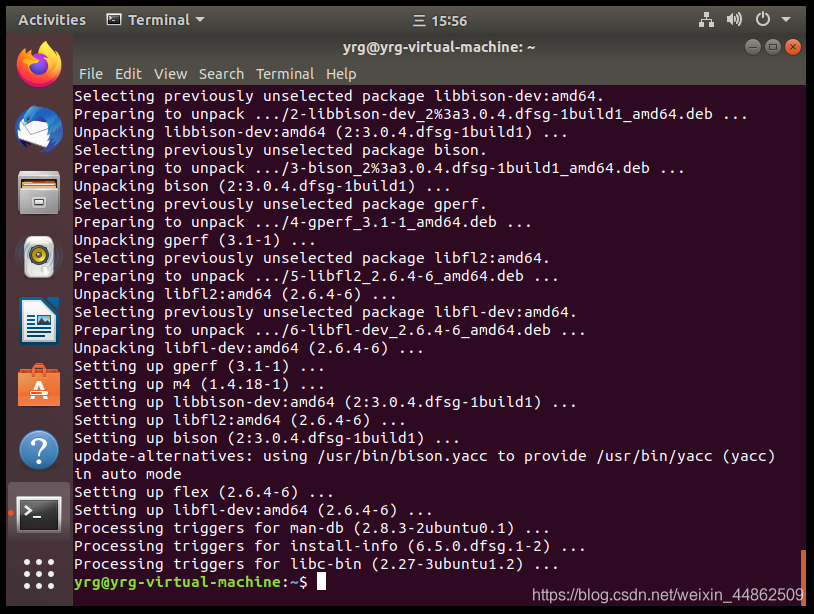814x614 pixels.
Task: Click 'Setting up libfl-dev:amd64 (2.6.4-6)' line
Action: [253, 510]
